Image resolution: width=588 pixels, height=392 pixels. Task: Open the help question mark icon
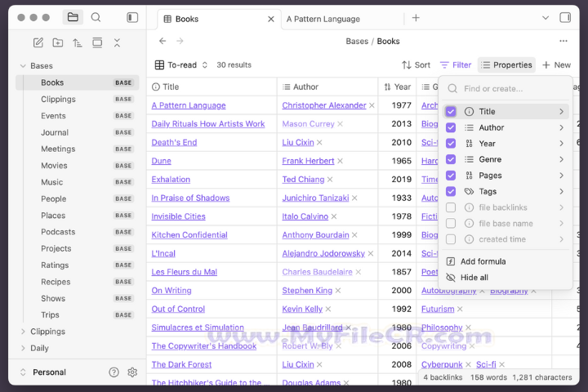coord(114,372)
